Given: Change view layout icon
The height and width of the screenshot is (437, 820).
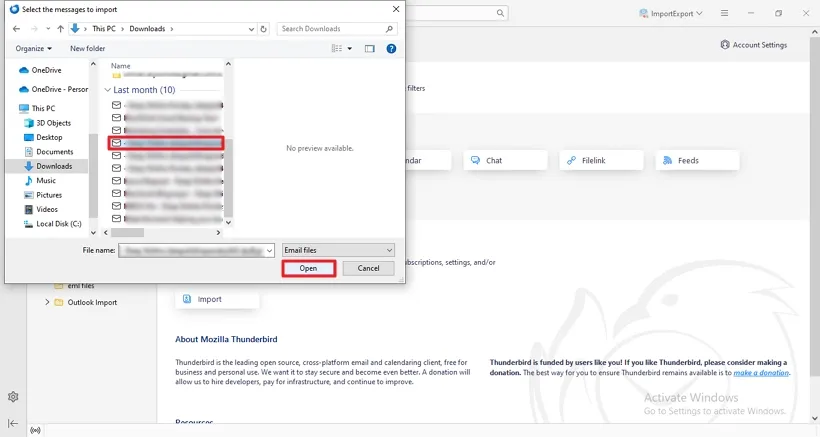Looking at the screenshot, I should (x=337, y=49).
